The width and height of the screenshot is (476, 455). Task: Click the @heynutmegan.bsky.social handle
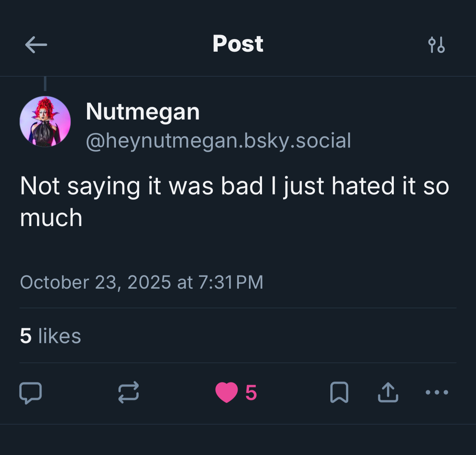(x=218, y=141)
